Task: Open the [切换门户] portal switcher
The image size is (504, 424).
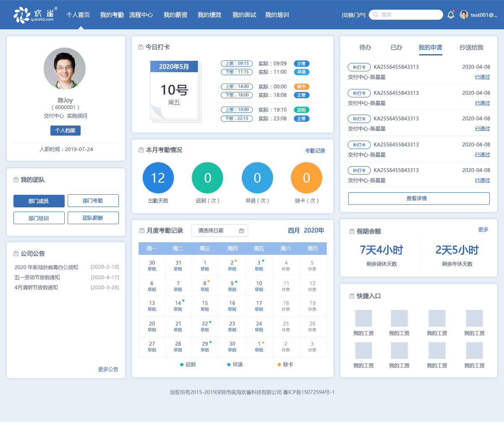Action: click(353, 15)
